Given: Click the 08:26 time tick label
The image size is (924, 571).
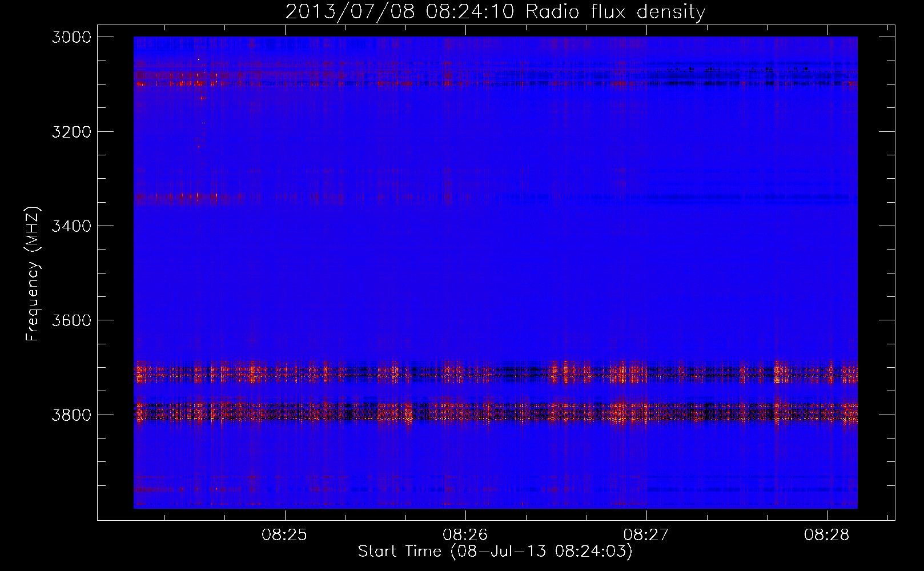Looking at the screenshot, I should pyautogui.click(x=465, y=535).
